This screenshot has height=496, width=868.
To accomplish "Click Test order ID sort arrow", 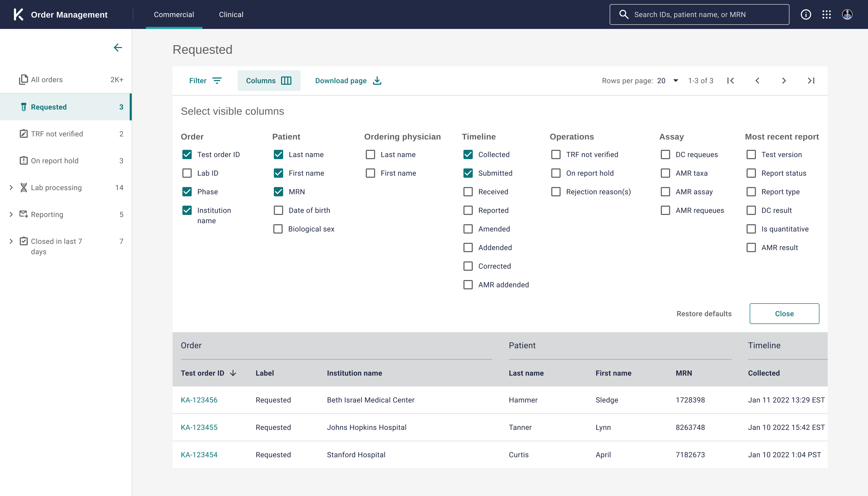I will (233, 373).
